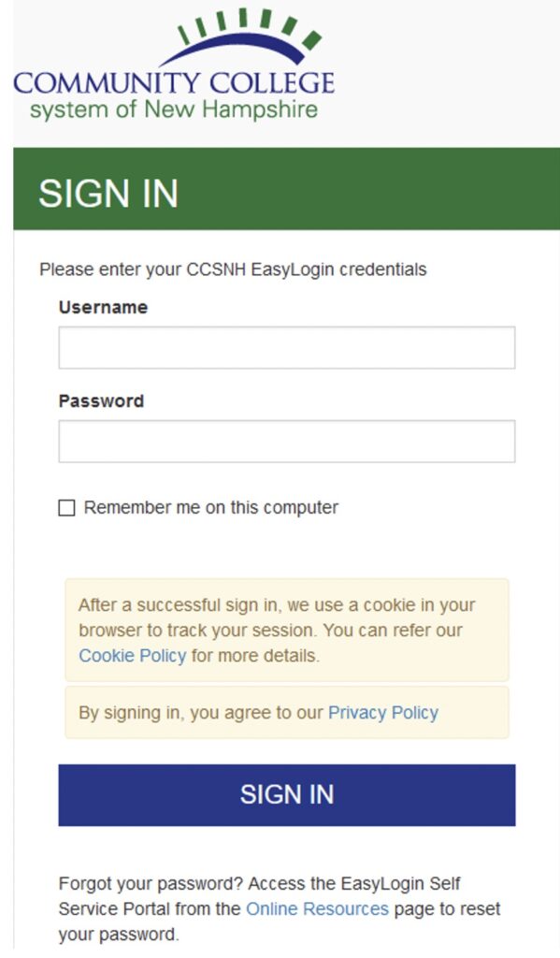This screenshot has height=958, width=560.
Task: Open the Online Resources link
Action: pyautogui.click(x=318, y=908)
